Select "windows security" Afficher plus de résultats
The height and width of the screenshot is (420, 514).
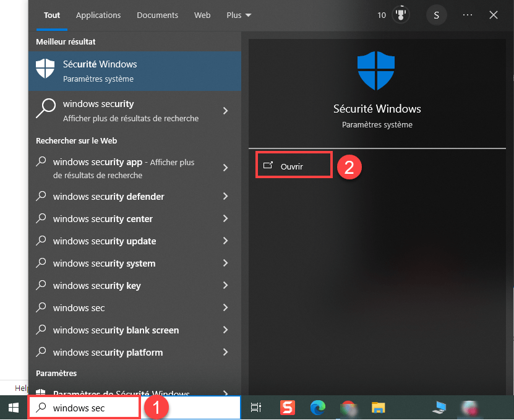tap(135, 111)
